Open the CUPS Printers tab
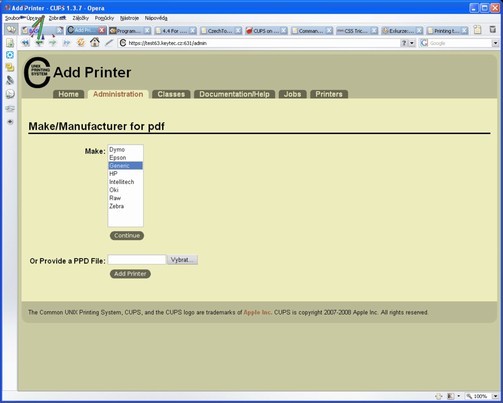This screenshot has height=403, width=503. click(x=329, y=94)
